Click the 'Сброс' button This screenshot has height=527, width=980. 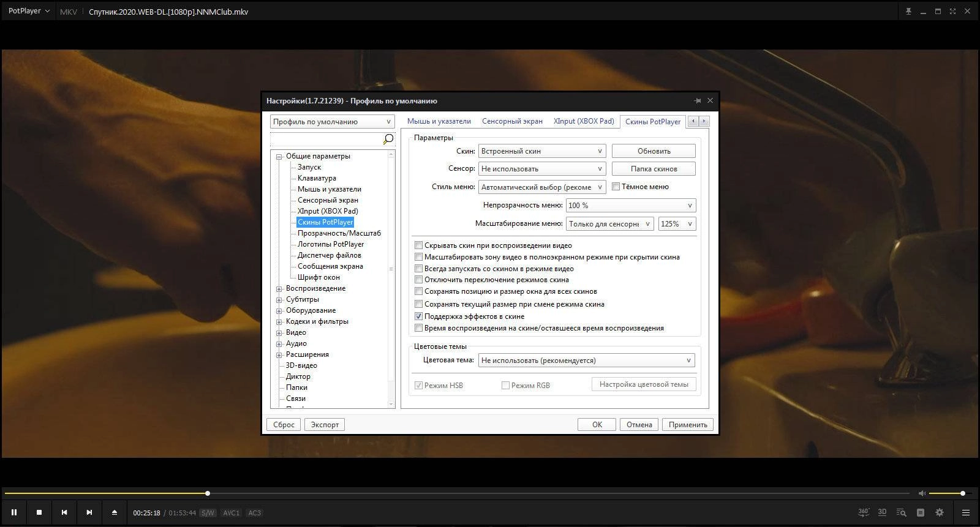[284, 425]
